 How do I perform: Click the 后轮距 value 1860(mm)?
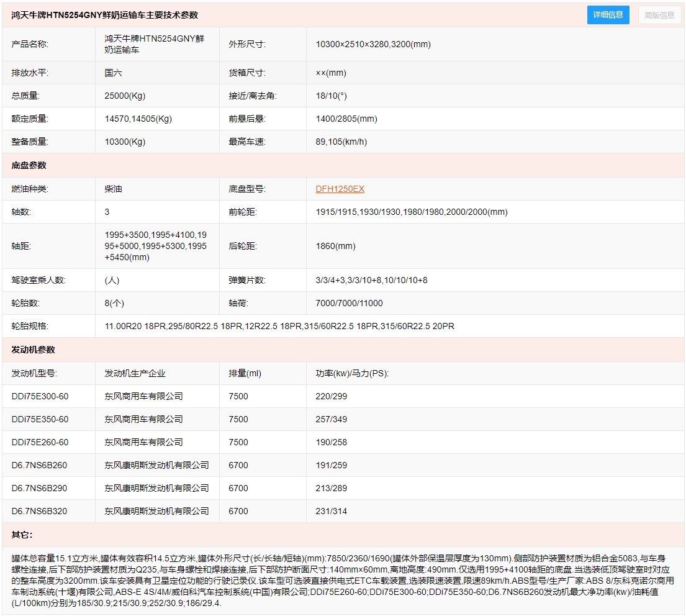click(x=336, y=246)
